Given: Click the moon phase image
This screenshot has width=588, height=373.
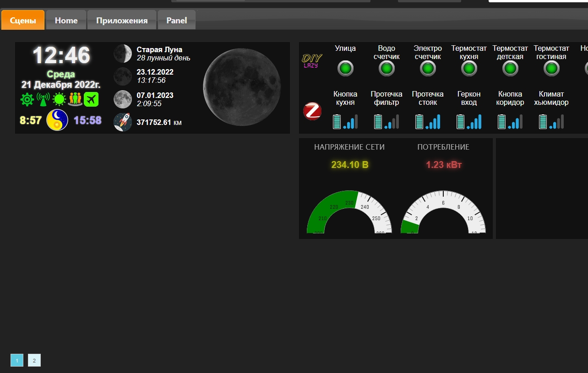Looking at the screenshot, I should [x=242, y=87].
